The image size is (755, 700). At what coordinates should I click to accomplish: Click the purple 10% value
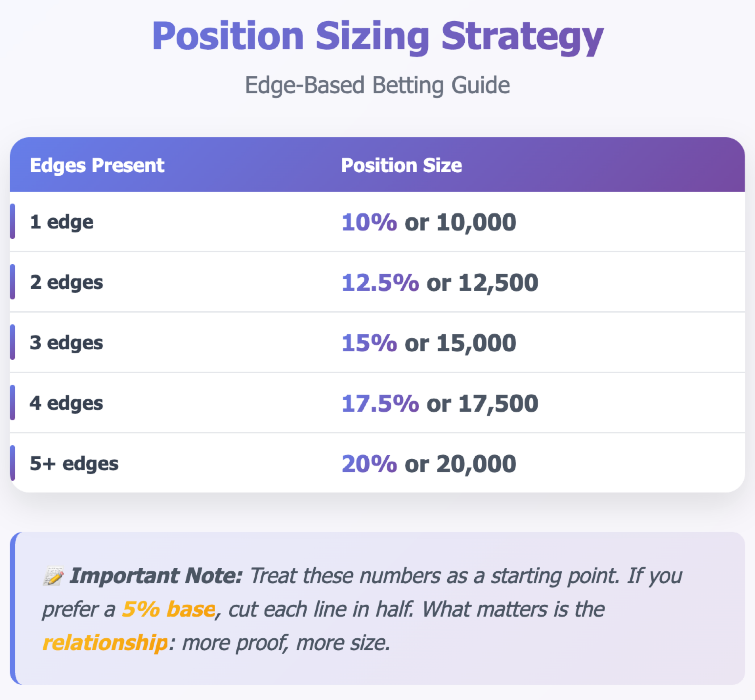(369, 222)
